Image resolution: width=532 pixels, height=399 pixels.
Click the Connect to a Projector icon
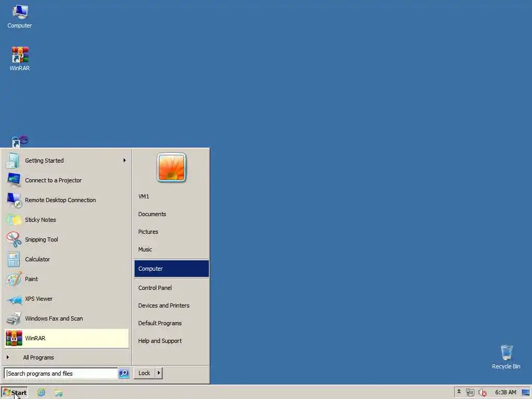[x=14, y=180]
